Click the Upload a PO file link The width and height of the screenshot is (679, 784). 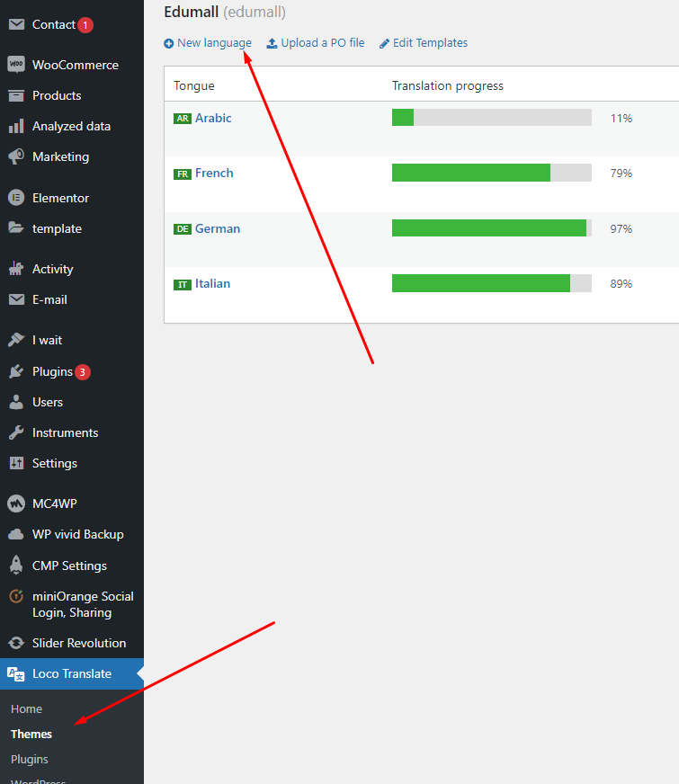323,43
